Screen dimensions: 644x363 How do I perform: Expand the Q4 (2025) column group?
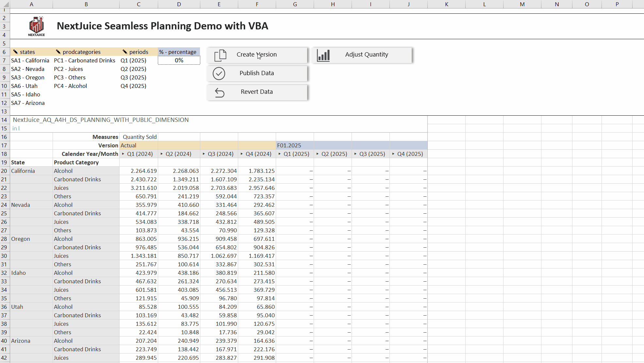tap(393, 154)
